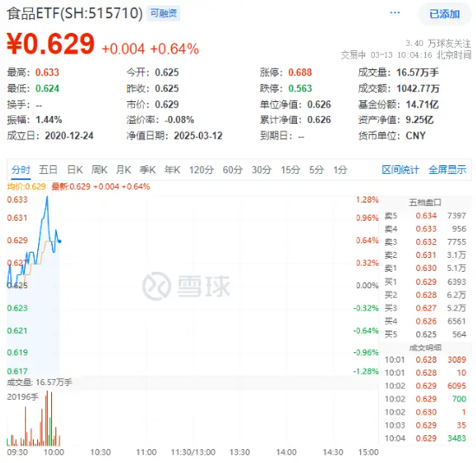Screen dimensions: 476x463
Task: Click the 成交量 value 16.57万手 in stats
Action: (417, 72)
